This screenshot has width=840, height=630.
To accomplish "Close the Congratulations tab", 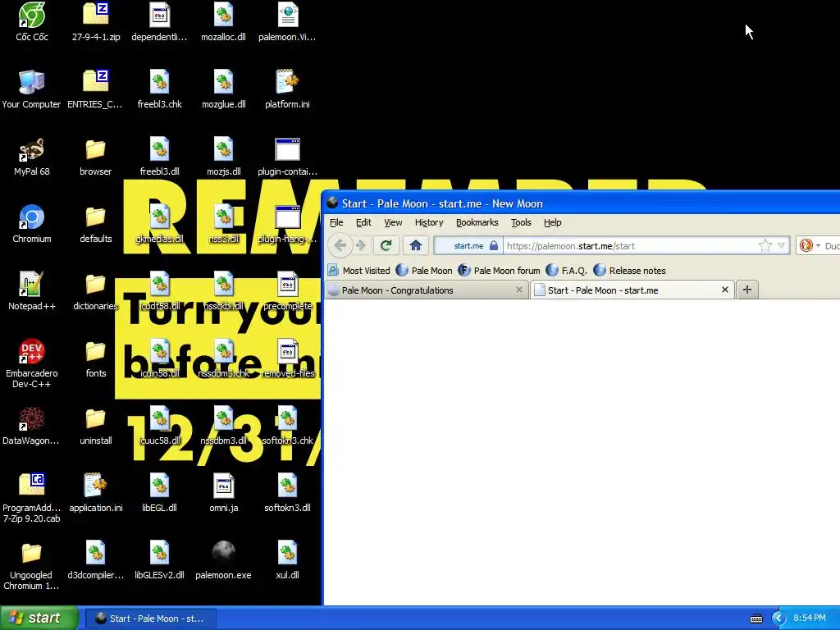I will tap(518, 290).
